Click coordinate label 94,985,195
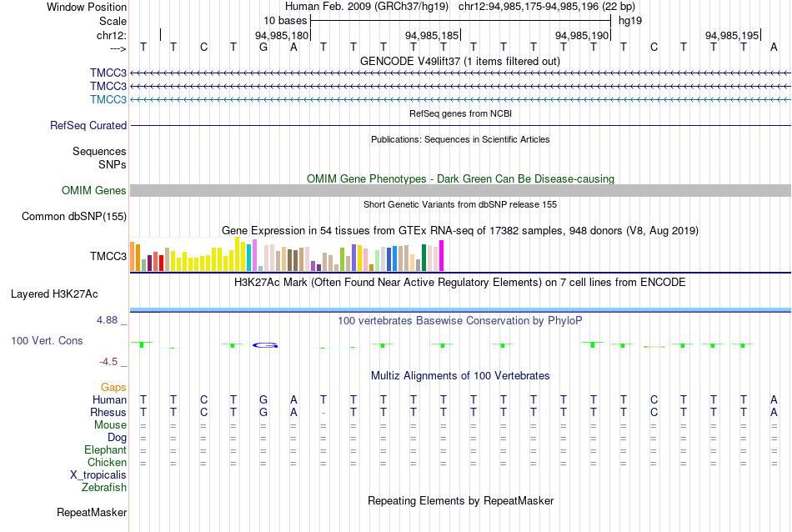This screenshot has height=532, width=792. click(731, 35)
